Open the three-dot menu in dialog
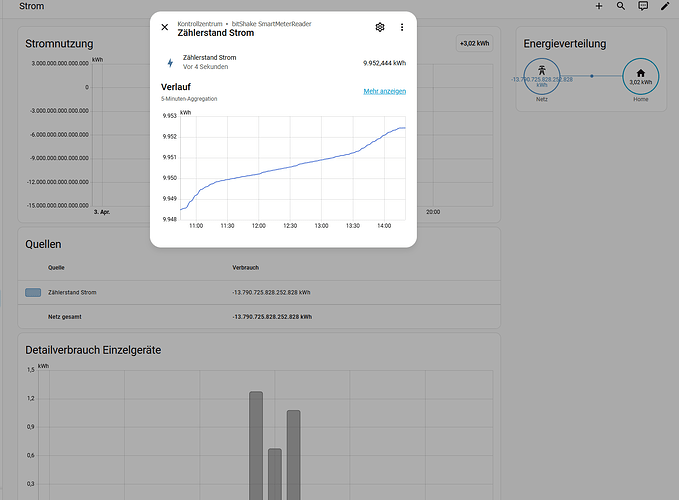This screenshot has width=679, height=500. coord(402,27)
